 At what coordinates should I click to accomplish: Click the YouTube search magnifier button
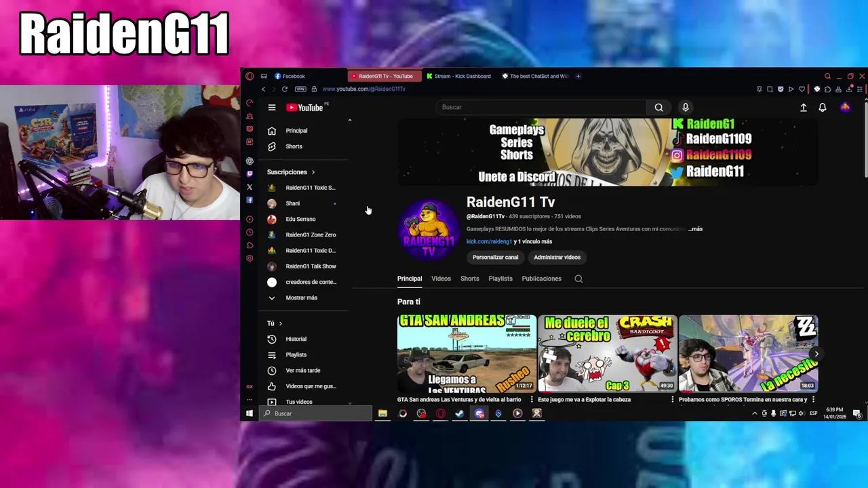pyautogui.click(x=658, y=107)
